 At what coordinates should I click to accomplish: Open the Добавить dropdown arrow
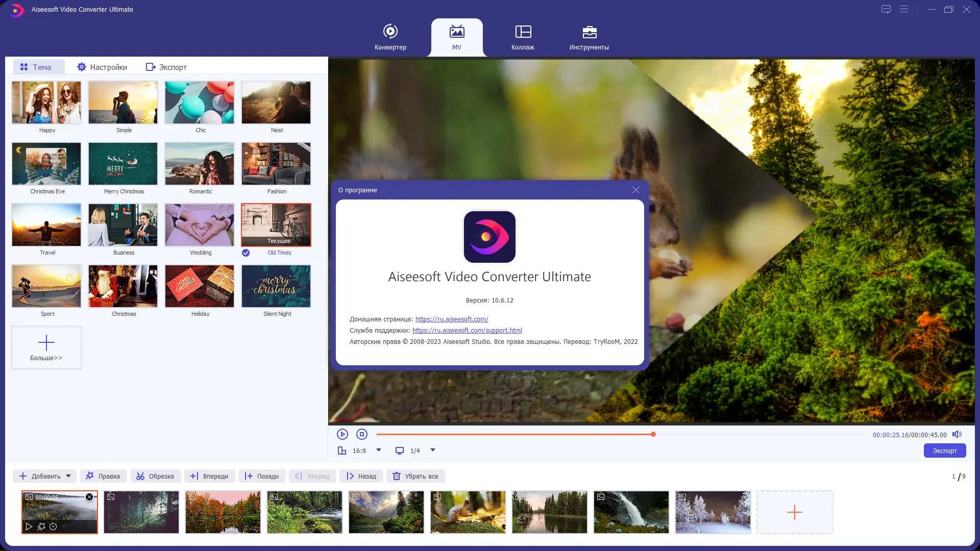point(68,476)
